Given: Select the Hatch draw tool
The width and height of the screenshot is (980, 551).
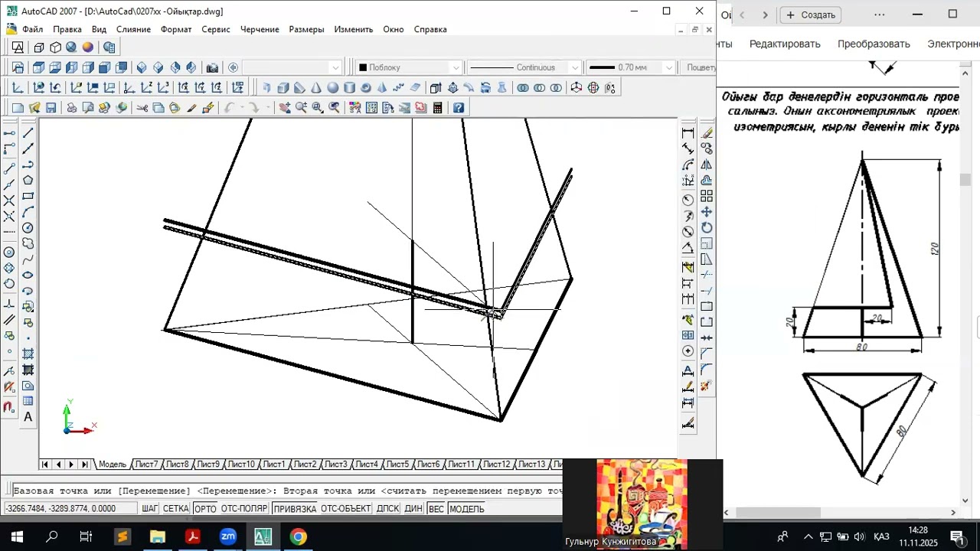Looking at the screenshot, I should [28, 354].
